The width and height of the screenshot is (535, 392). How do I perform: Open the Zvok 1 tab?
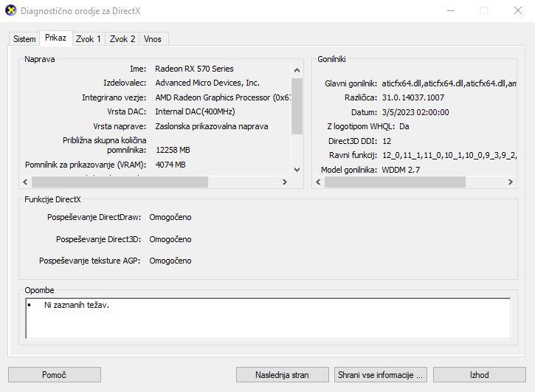pyautogui.click(x=89, y=39)
